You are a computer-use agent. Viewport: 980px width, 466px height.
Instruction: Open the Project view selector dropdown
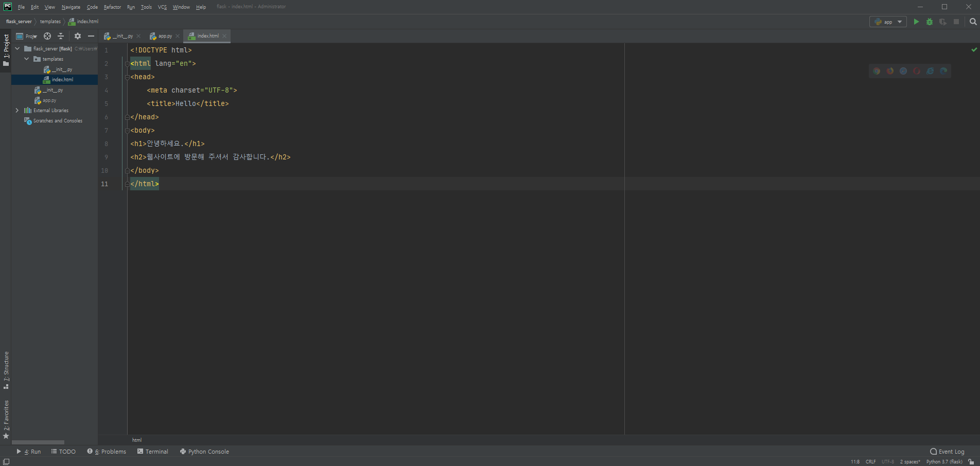(x=27, y=36)
